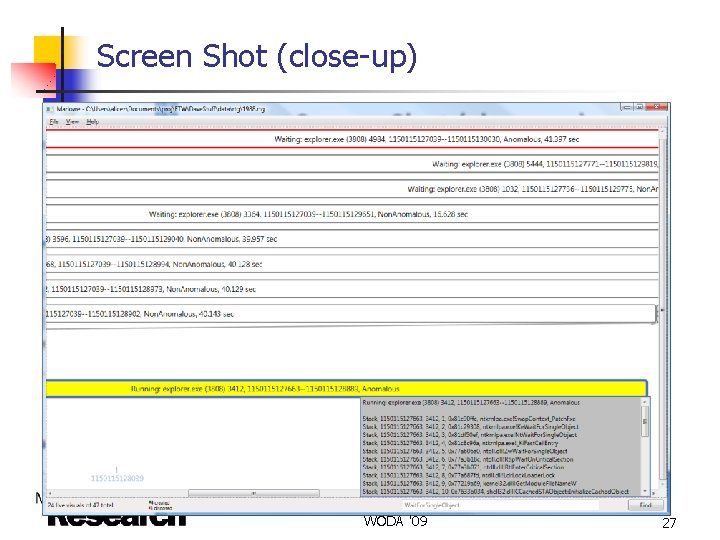Click the horizontal scrollbar right arrow
The height and width of the screenshot is (540, 720).
pyautogui.click(x=654, y=494)
